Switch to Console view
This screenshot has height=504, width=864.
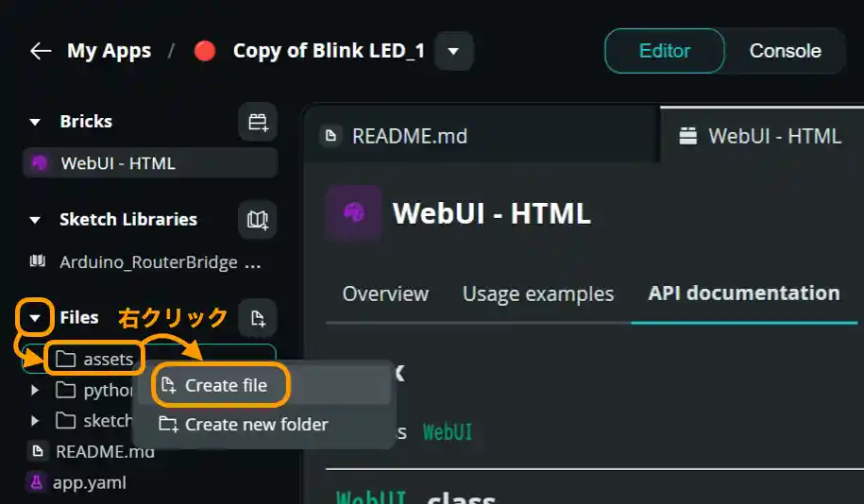tap(786, 51)
